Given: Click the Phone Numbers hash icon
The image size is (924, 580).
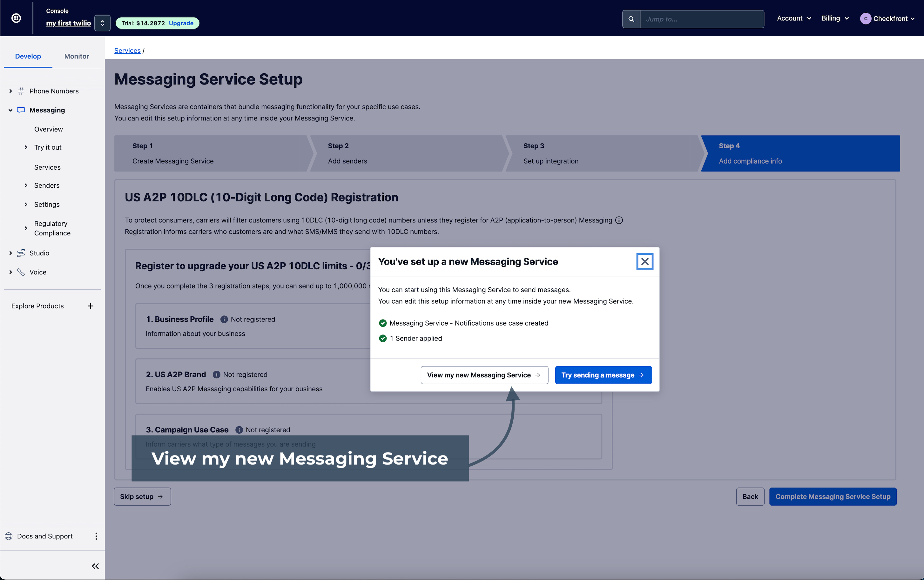Looking at the screenshot, I should click(x=21, y=91).
